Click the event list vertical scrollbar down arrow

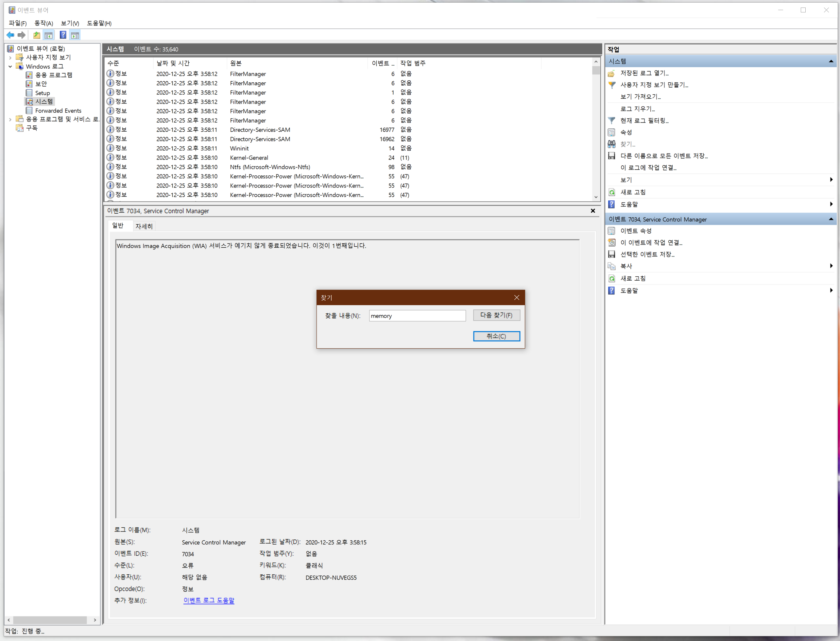[x=596, y=197]
